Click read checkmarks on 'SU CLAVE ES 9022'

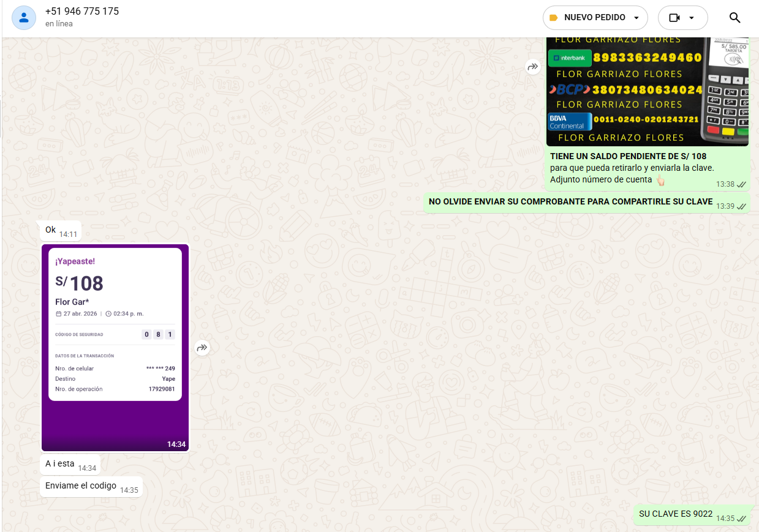point(741,519)
